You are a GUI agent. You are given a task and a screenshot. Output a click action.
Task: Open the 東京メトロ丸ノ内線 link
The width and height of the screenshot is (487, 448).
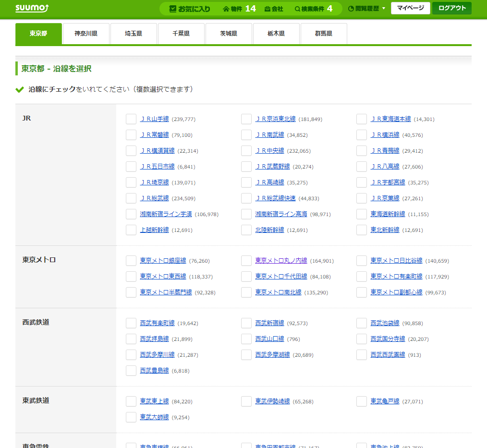click(x=281, y=260)
